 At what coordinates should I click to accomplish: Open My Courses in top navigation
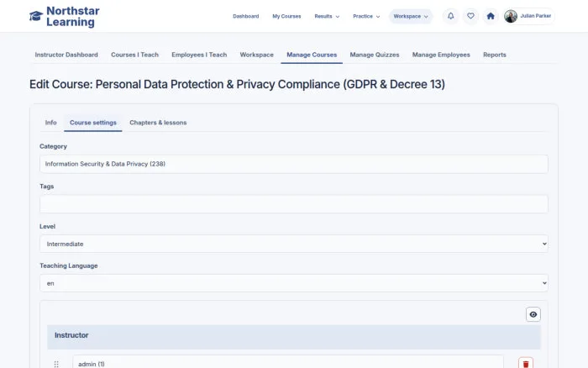[x=286, y=16]
